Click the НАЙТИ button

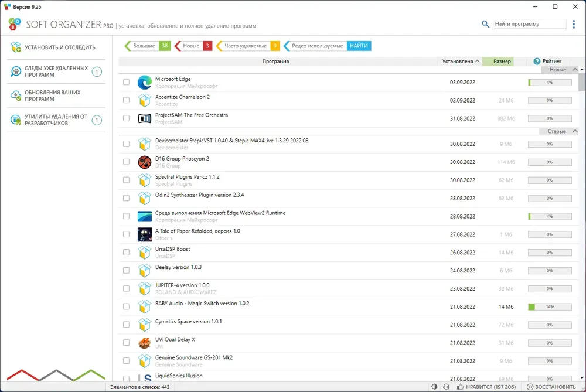tap(359, 46)
